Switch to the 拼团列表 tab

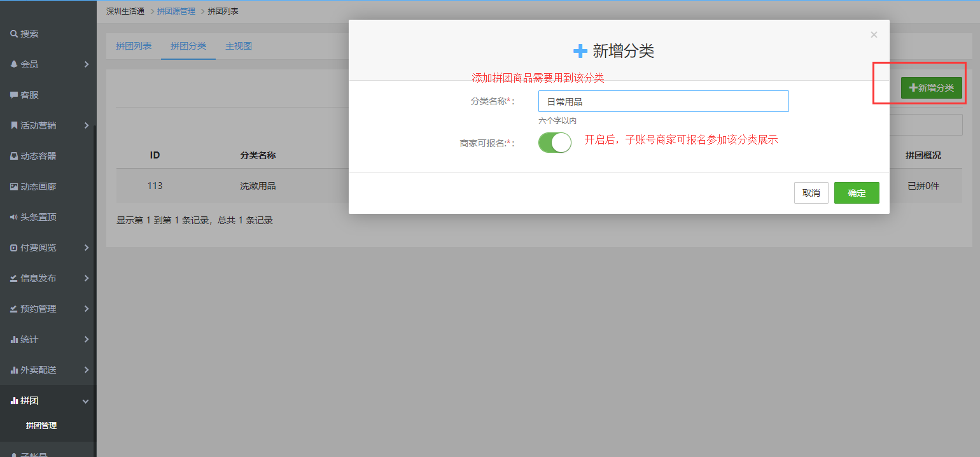(x=134, y=46)
